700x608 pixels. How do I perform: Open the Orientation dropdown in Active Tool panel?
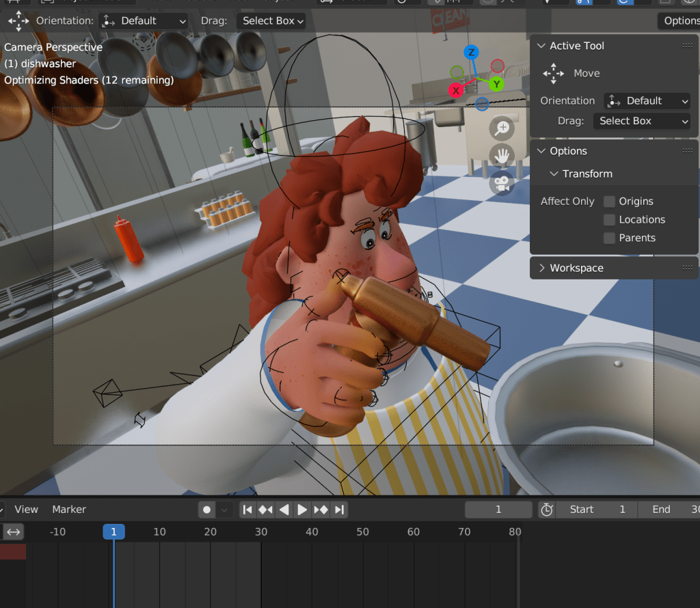pyautogui.click(x=647, y=101)
